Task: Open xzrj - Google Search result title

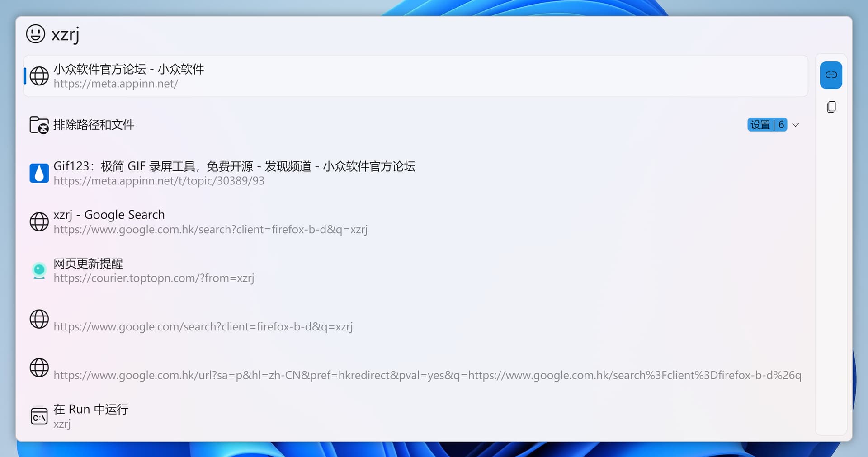Action: (x=109, y=215)
